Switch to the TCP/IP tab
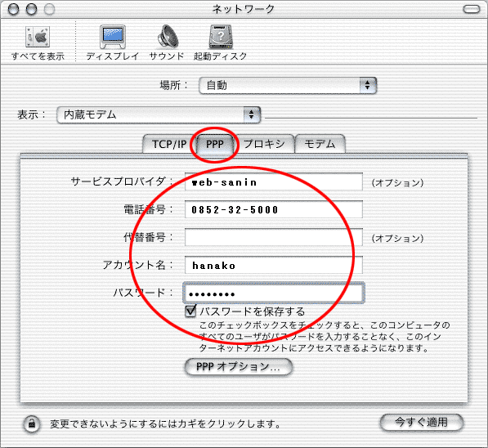The width and height of the screenshot is (488, 448). [x=169, y=144]
